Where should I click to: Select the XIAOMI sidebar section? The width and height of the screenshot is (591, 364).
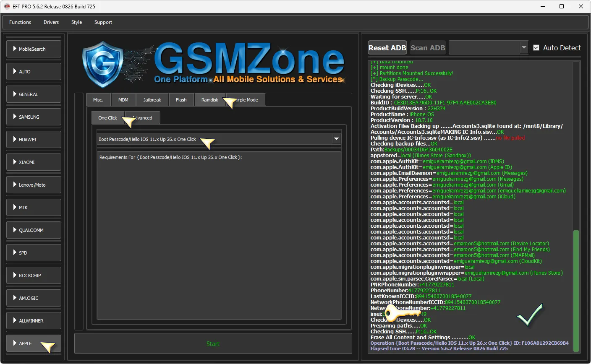(34, 162)
